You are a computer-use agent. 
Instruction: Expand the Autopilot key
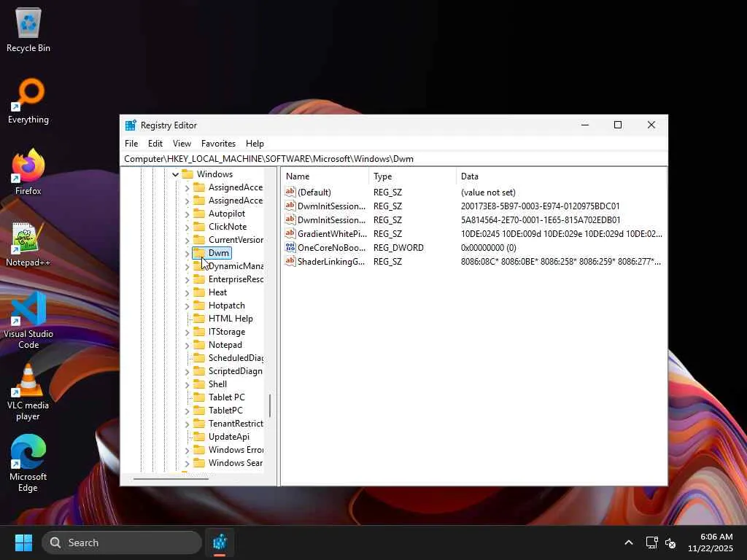point(187,214)
